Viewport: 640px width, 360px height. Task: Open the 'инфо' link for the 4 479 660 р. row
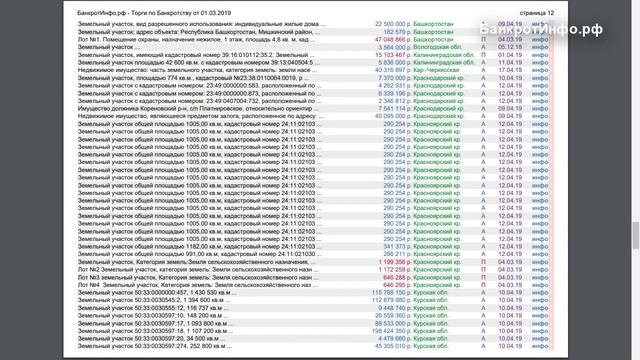pos(540,339)
